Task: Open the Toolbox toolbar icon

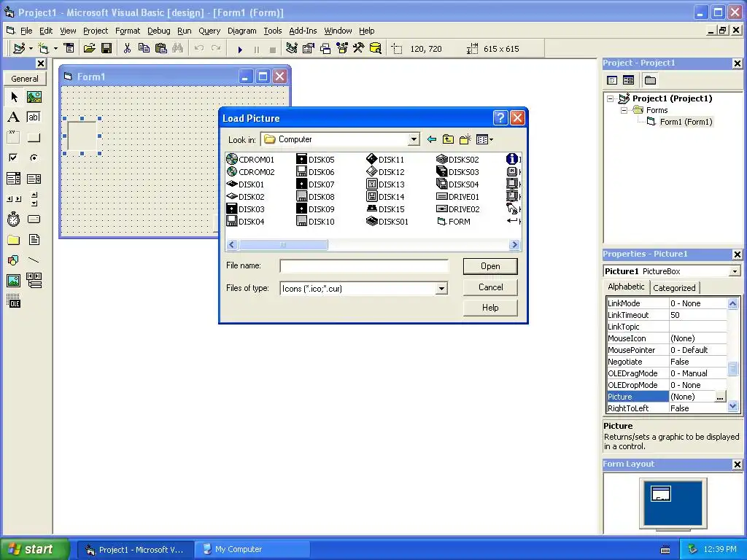Action: click(359, 49)
